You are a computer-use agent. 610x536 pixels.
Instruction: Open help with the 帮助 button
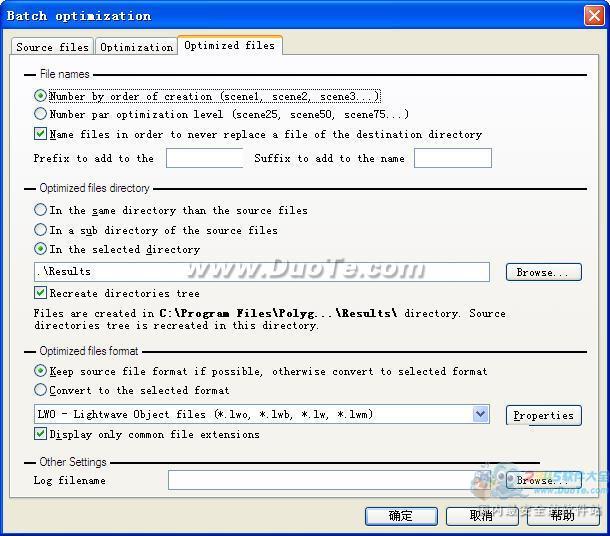563,516
